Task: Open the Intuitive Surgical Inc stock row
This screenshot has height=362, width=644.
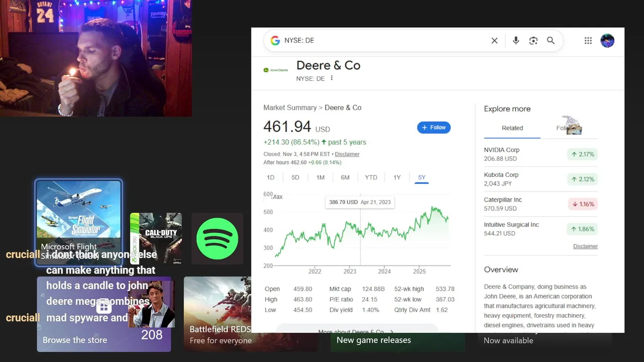Action: tap(541, 229)
